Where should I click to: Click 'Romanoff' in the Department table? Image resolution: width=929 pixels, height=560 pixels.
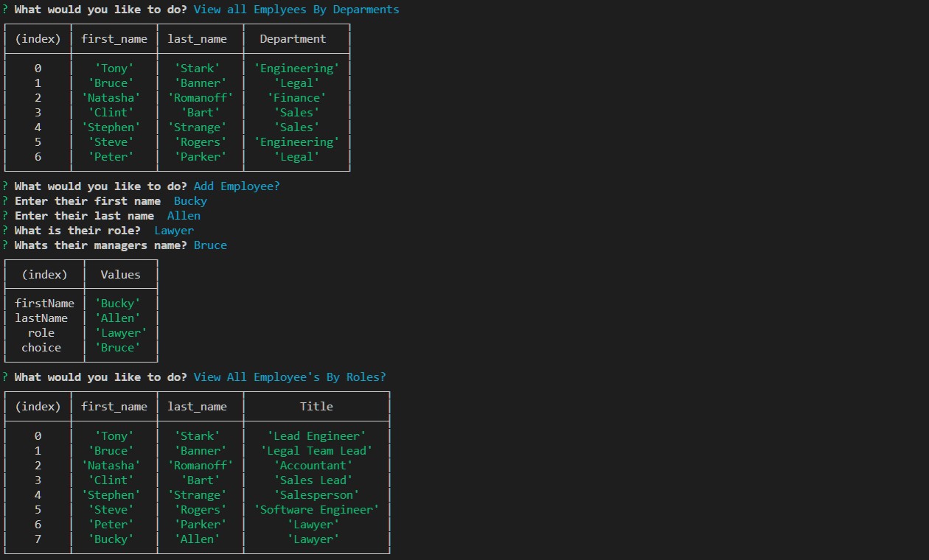point(201,97)
